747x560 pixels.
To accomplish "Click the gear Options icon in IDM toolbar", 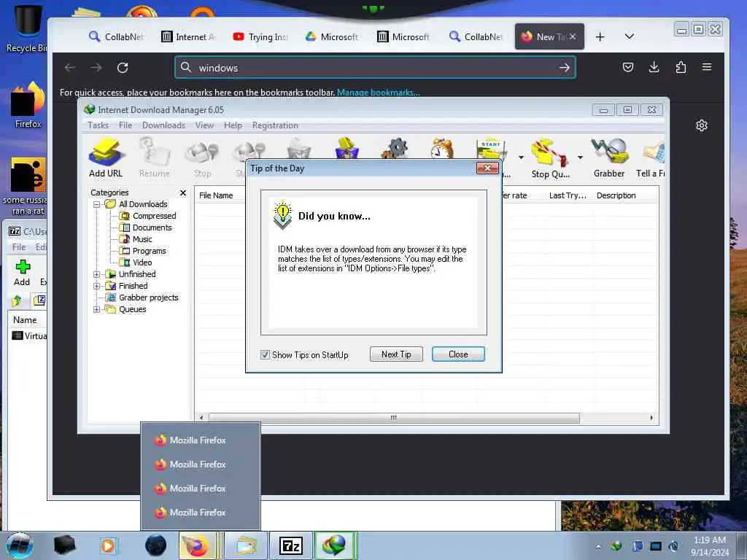I will (x=395, y=148).
